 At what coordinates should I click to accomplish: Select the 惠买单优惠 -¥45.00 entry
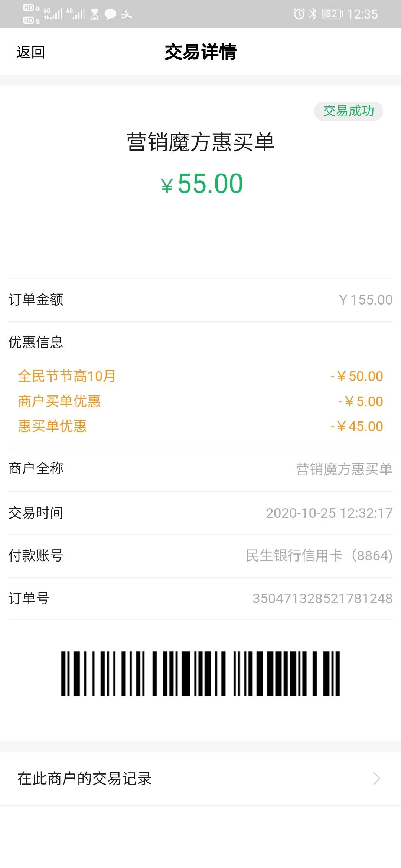tap(200, 426)
